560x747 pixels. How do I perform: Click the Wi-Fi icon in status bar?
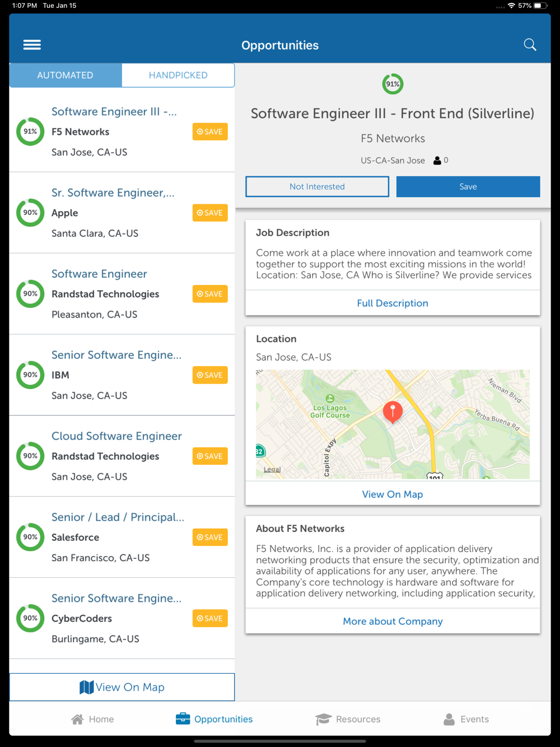pos(511,6)
